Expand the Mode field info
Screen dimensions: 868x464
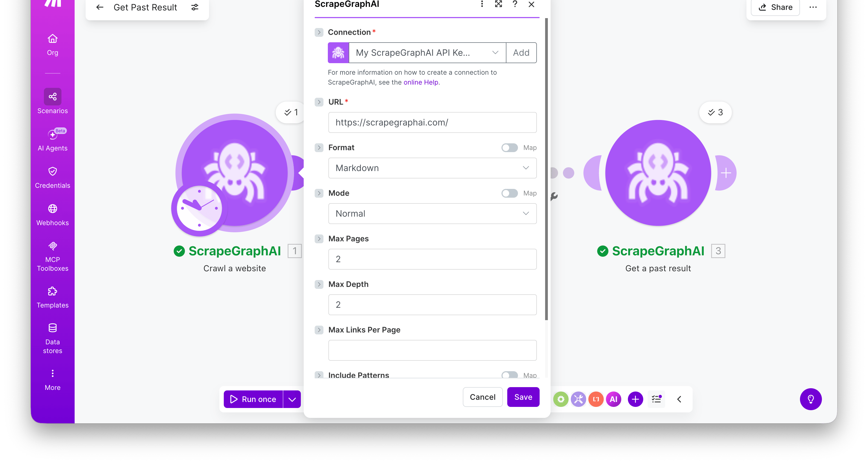coord(319,193)
